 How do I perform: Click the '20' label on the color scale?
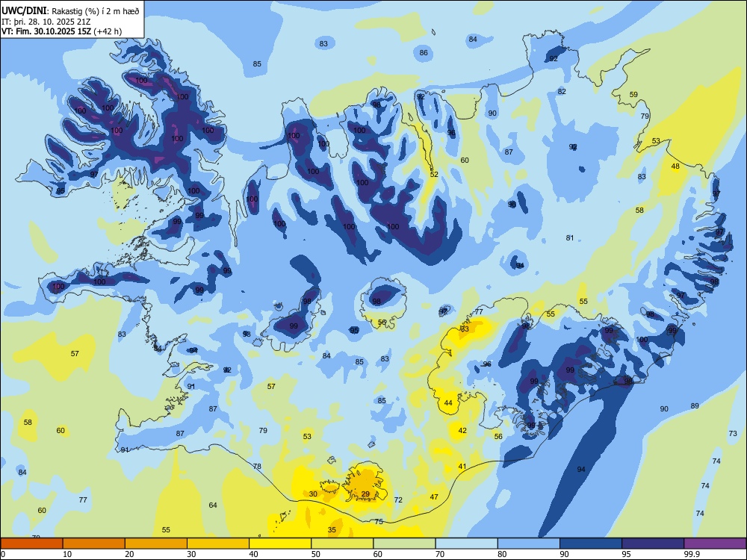129,554
